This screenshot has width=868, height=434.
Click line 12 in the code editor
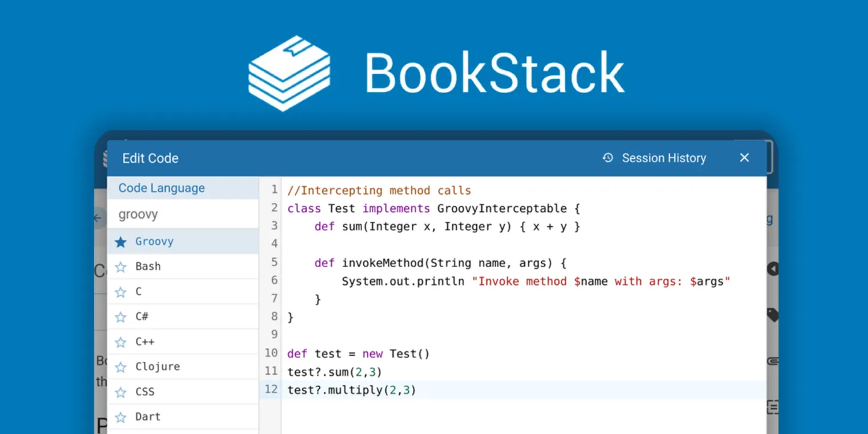click(351, 389)
